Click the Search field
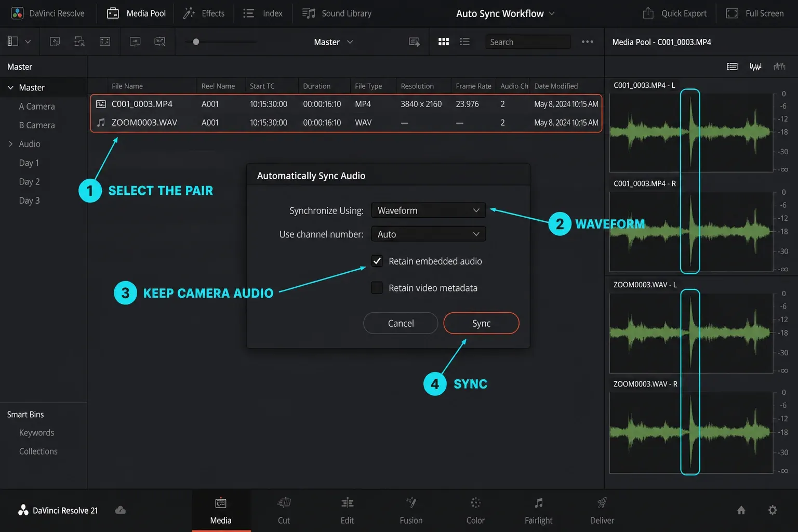 528,42
